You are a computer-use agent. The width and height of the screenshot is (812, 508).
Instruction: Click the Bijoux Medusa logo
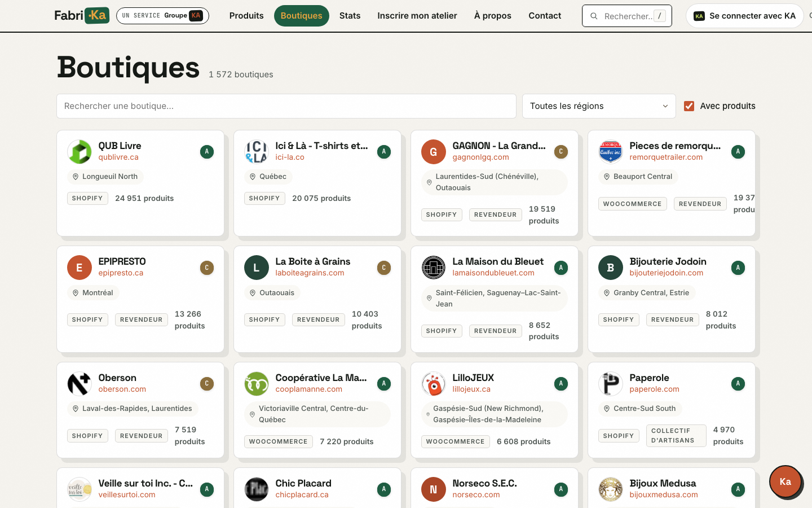click(611, 489)
